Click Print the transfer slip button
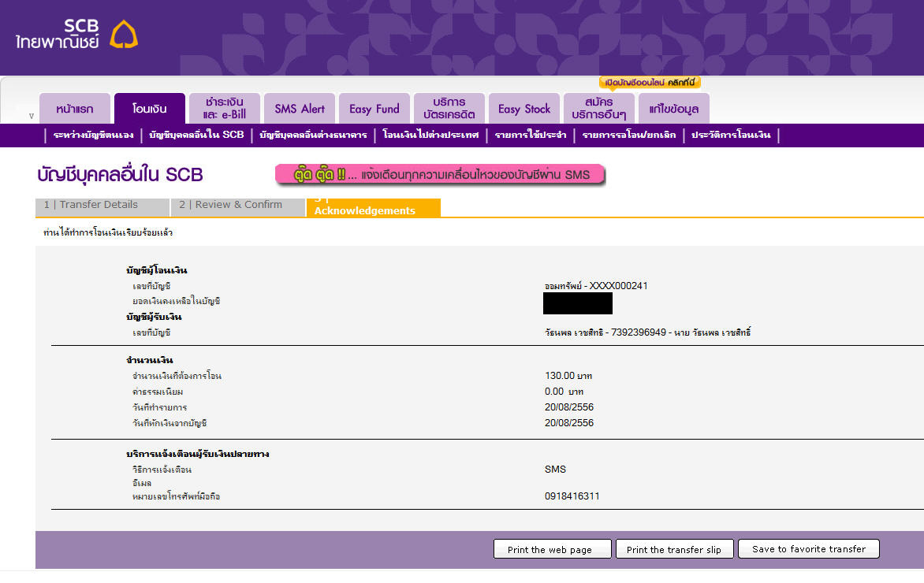This screenshot has width=924, height=583. click(x=674, y=549)
